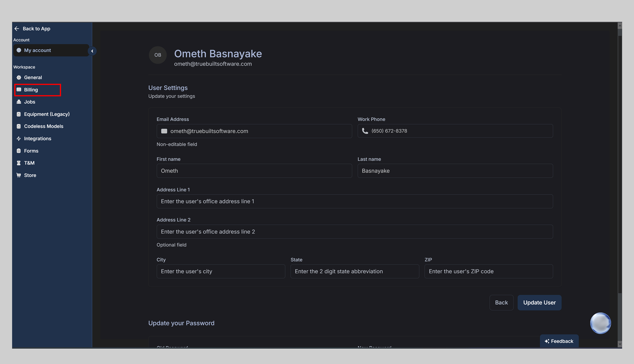The image size is (634, 364).
Task: Focus the Address Line 1 field
Action: point(355,201)
